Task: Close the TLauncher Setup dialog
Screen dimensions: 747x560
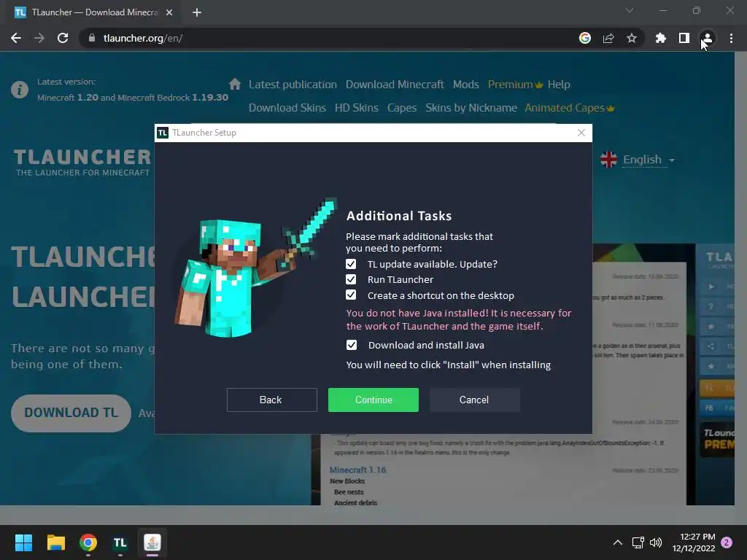Action: [581, 133]
